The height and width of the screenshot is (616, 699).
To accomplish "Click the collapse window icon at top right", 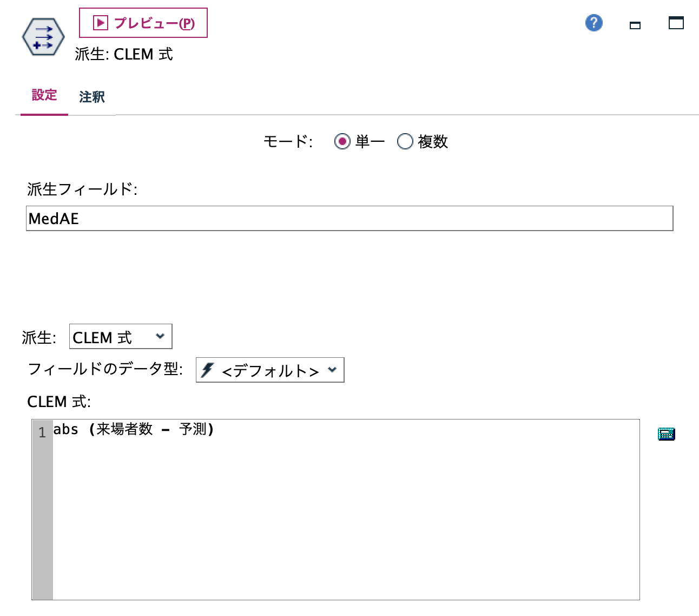I will (635, 25).
